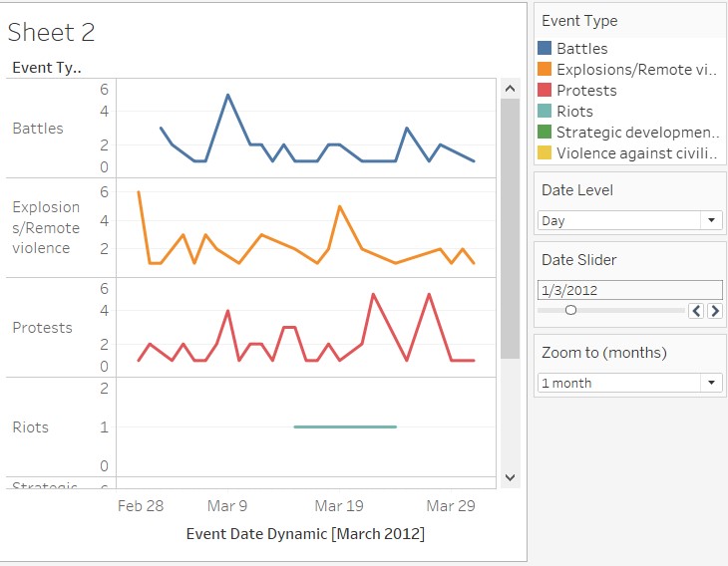Open the Date Level dropdown
The width and height of the screenshot is (728, 566).
pyautogui.click(x=629, y=220)
